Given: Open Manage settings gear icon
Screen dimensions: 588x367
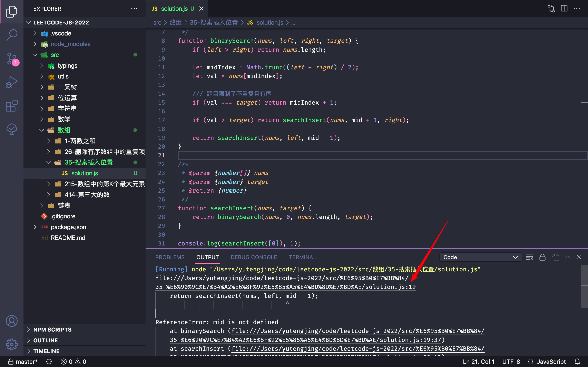Looking at the screenshot, I should pos(12,344).
